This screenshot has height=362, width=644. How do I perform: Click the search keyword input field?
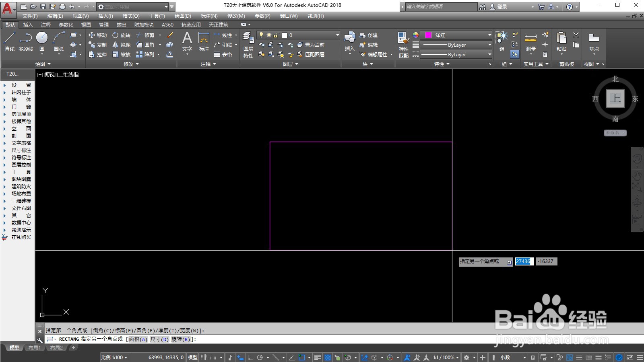[440, 7]
